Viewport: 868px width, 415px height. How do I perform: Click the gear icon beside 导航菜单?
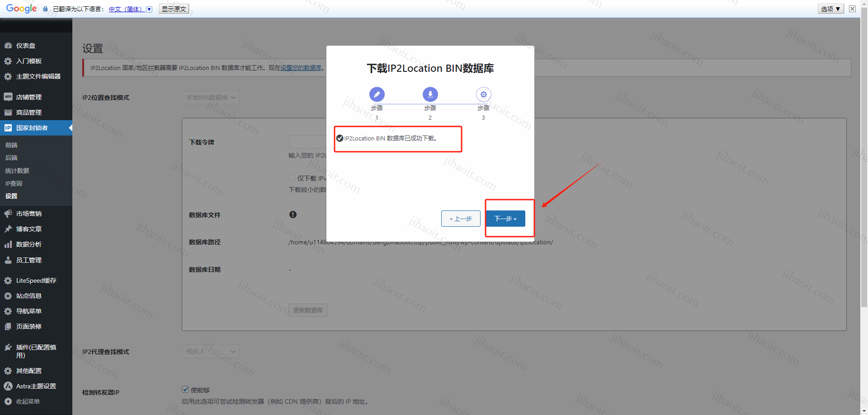pos(8,311)
